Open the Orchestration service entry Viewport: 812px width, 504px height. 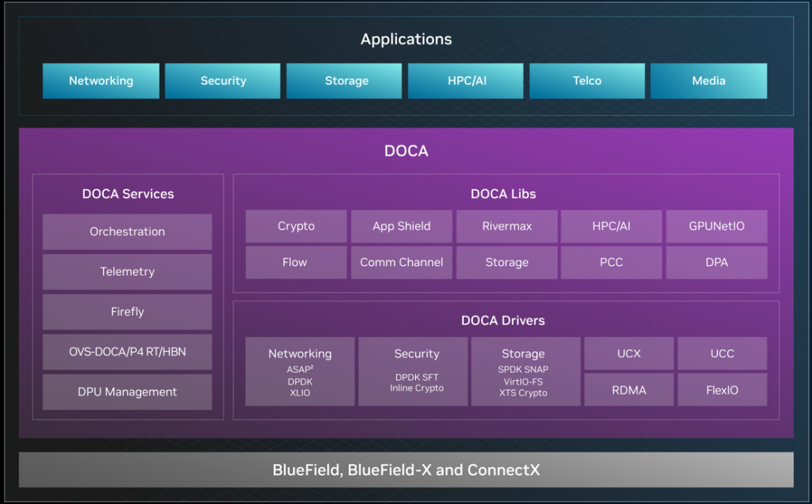point(127,231)
